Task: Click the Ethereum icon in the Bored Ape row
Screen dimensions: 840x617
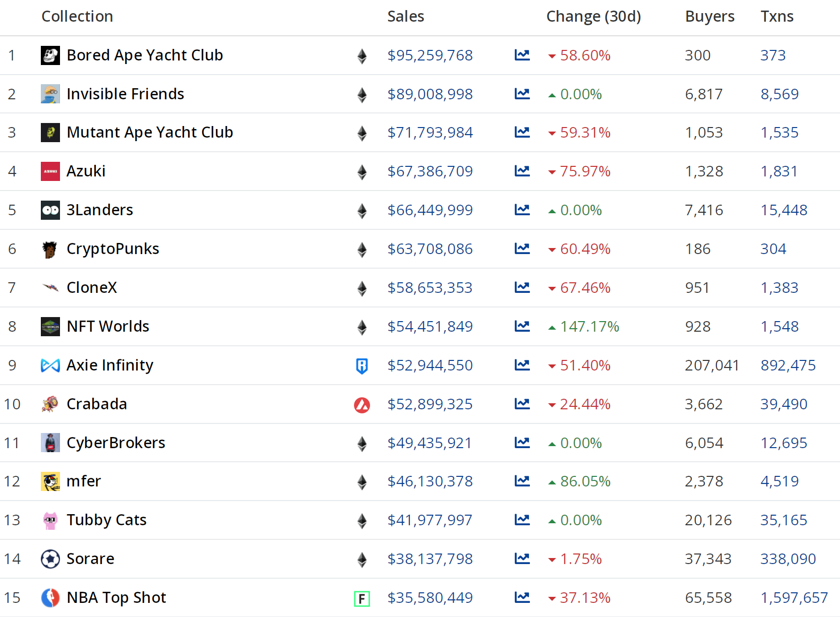Action: (x=362, y=56)
